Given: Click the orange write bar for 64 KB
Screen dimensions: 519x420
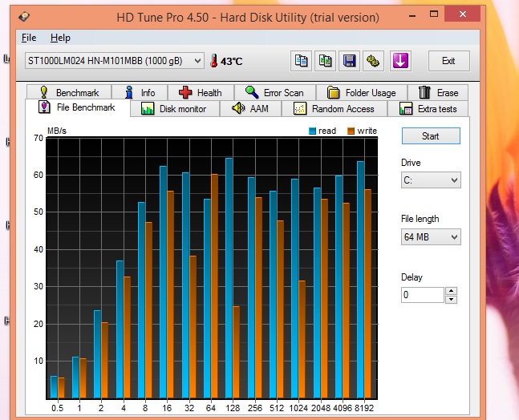Looking at the screenshot, I should point(214,285).
